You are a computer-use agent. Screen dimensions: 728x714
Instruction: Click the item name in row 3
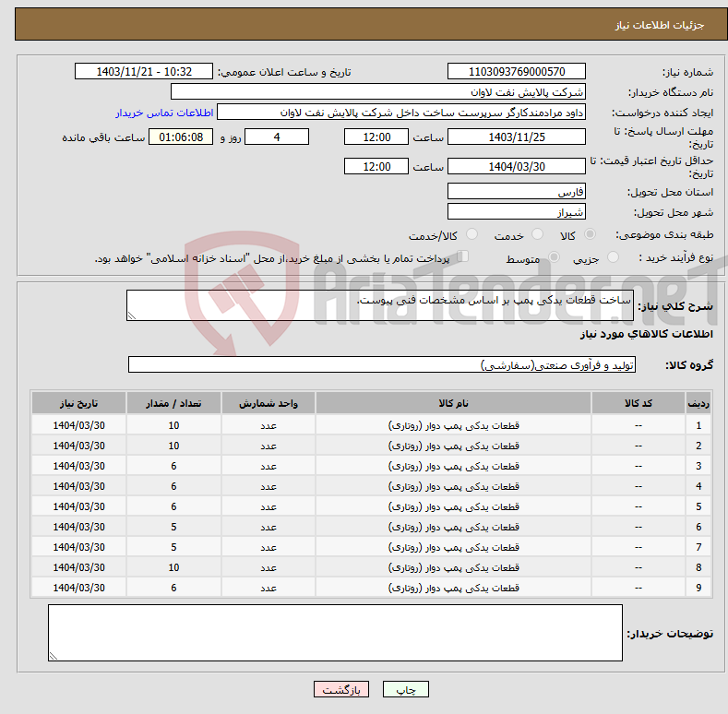coord(453,466)
